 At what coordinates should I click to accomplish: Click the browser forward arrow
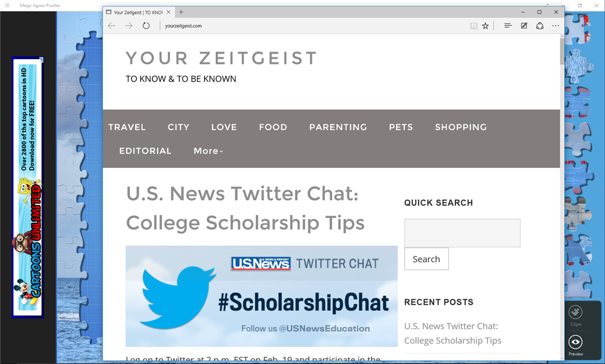(x=129, y=26)
